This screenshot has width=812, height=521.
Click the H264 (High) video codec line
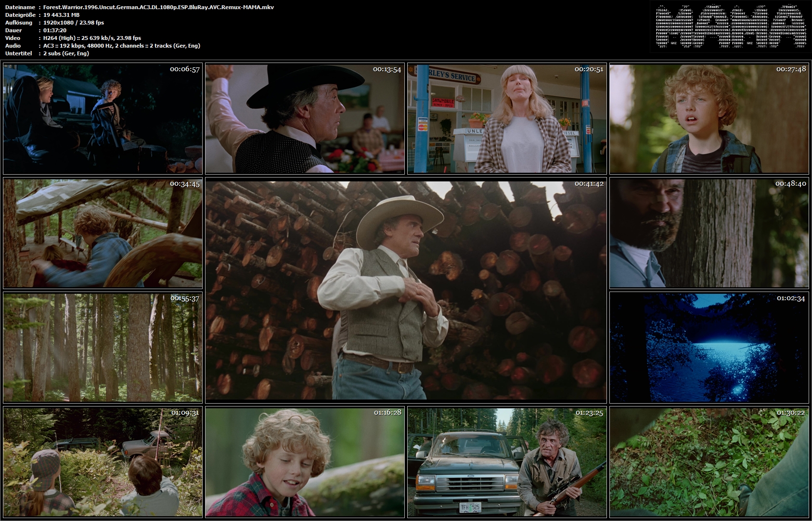[x=92, y=38]
